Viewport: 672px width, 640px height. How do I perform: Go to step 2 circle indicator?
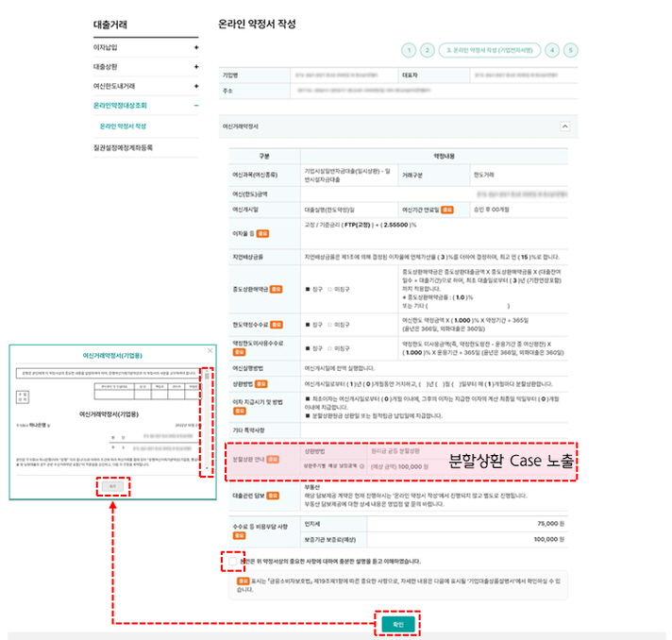427,50
